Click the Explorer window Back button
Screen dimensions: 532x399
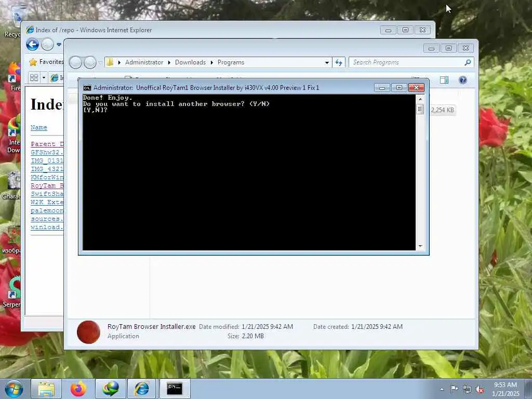[x=75, y=62]
